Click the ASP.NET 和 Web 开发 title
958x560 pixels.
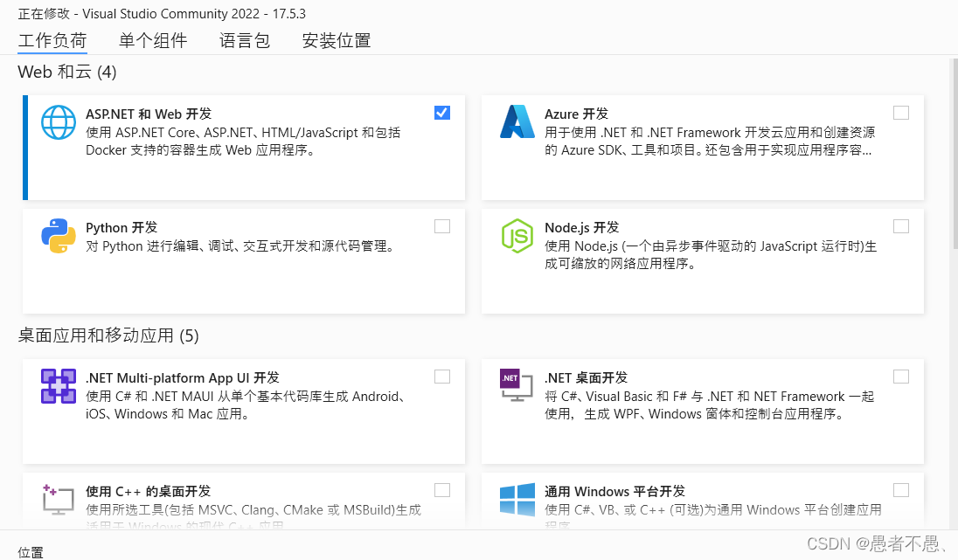149,114
